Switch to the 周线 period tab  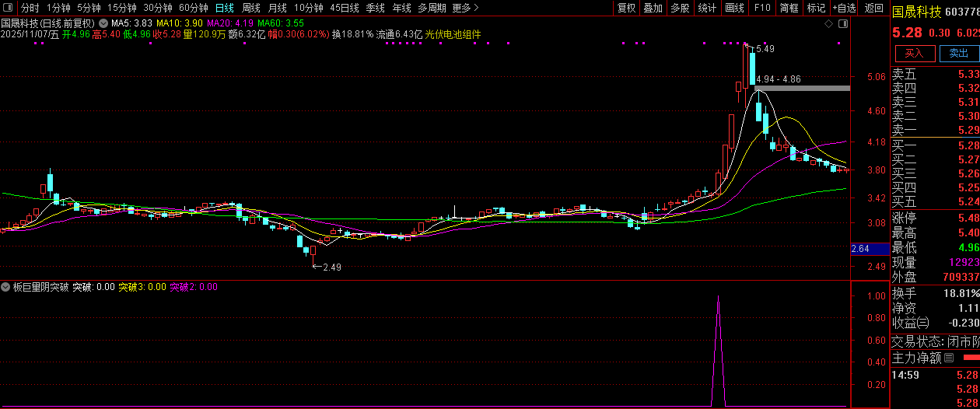coord(251,8)
